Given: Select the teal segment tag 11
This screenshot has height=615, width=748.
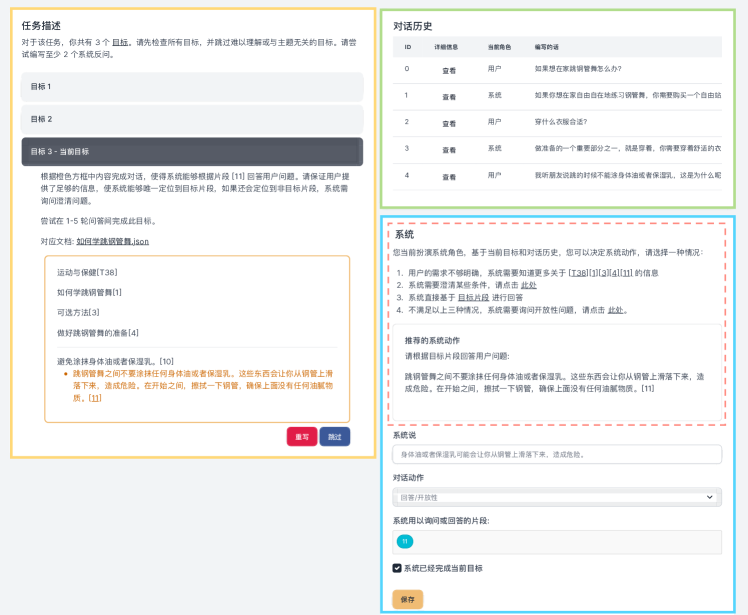Looking at the screenshot, I should click(405, 541).
